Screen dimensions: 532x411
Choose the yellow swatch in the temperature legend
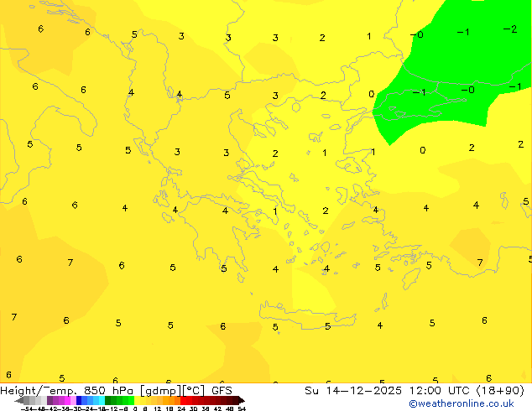coord(143,401)
